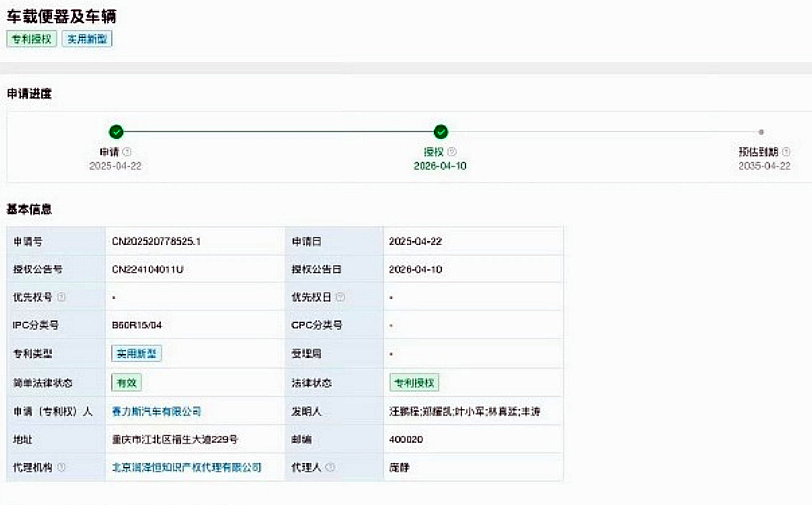Click the help icon next to 优先权号
812x505 pixels.
pos(61,297)
